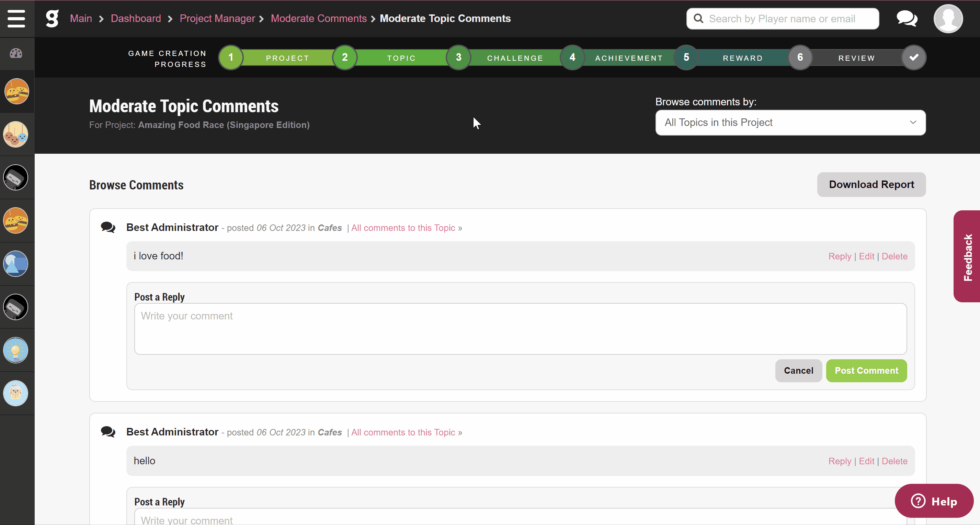Go to step 6 Review circle

(800, 57)
